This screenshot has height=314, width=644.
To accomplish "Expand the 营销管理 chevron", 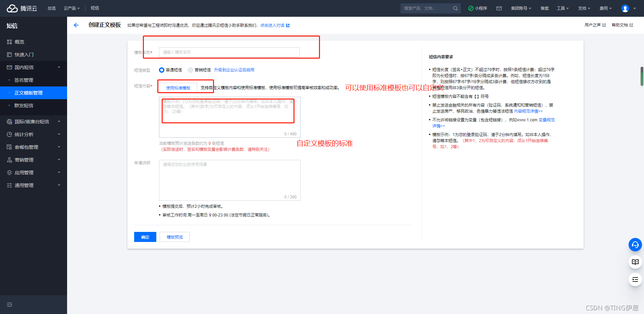I will pos(59,160).
